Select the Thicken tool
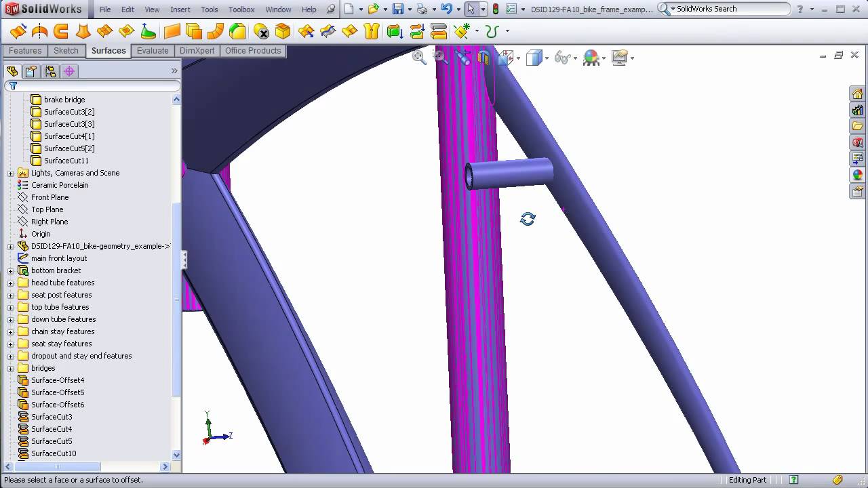This screenshot has height=488, width=868. click(395, 31)
